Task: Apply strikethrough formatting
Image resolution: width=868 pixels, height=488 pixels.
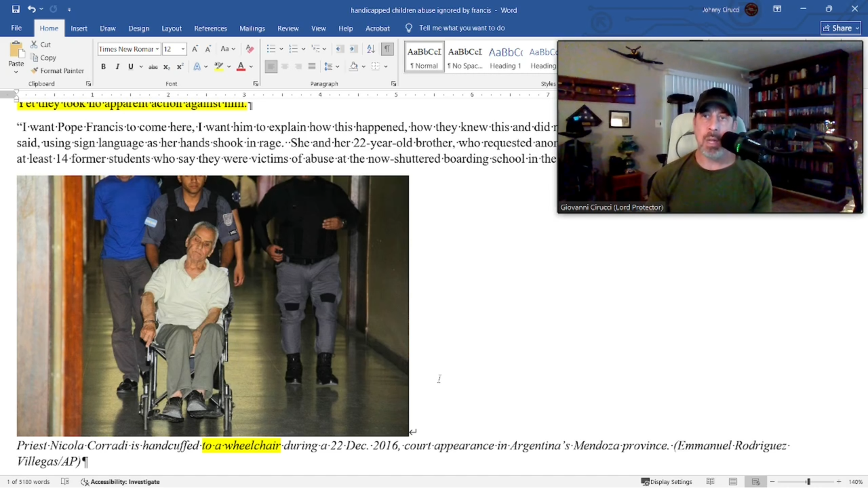Action: 153,66
